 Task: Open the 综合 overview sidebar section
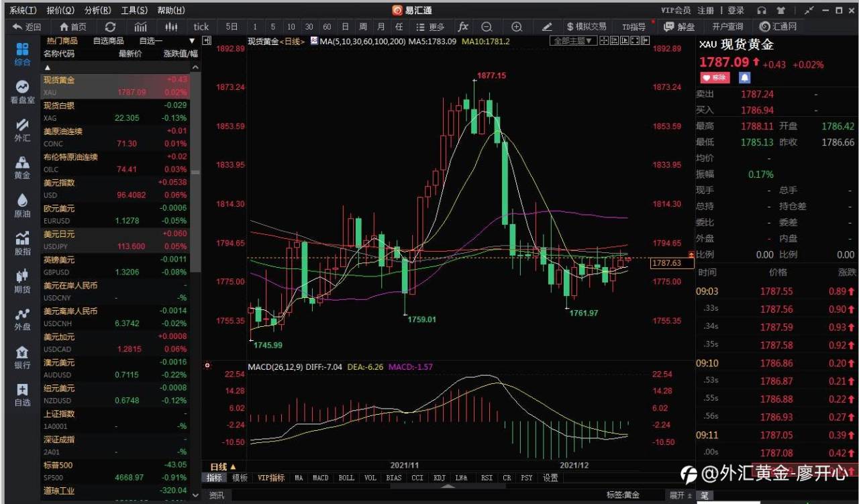click(x=22, y=54)
